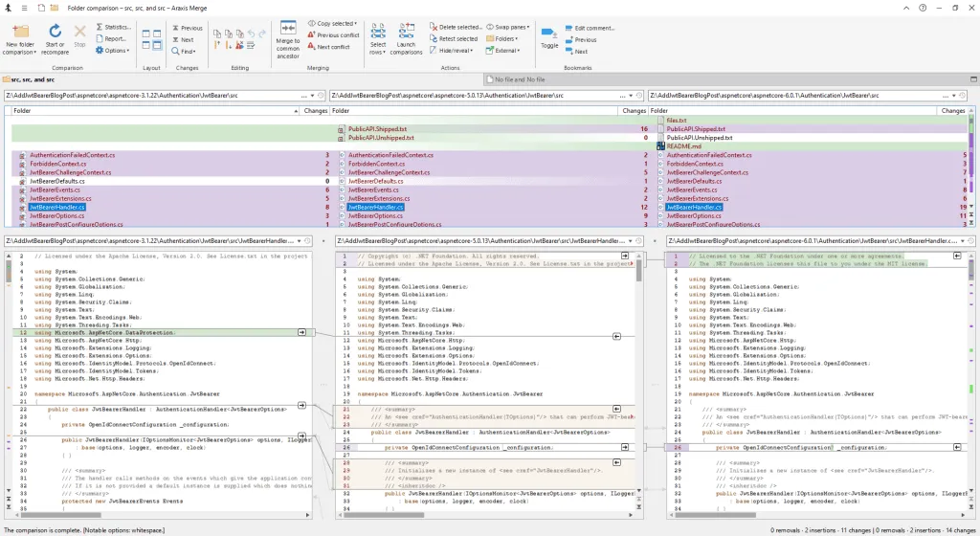Toggle bookmark

(549, 37)
